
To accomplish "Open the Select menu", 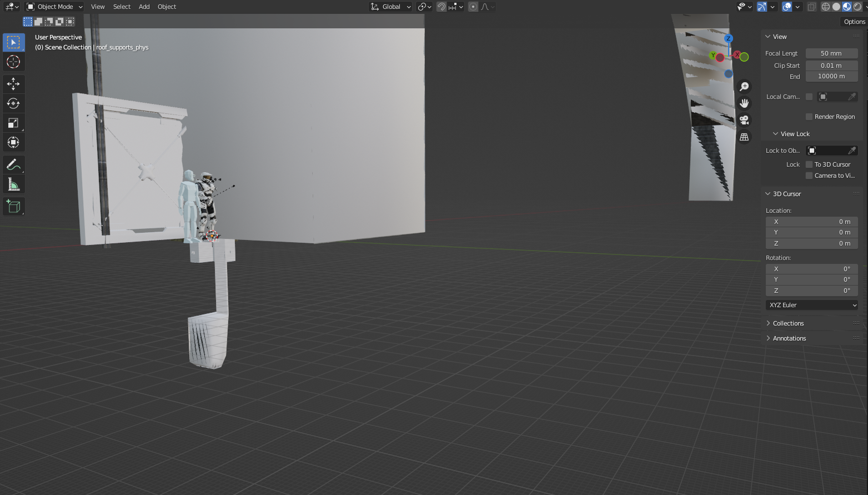I will [x=122, y=7].
